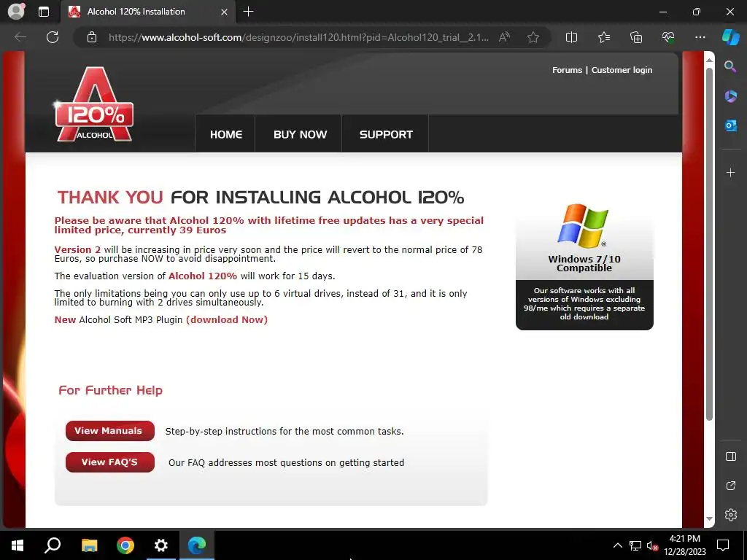The image size is (747, 560).
Task: Click the View Manuals button
Action: (x=110, y=431)
